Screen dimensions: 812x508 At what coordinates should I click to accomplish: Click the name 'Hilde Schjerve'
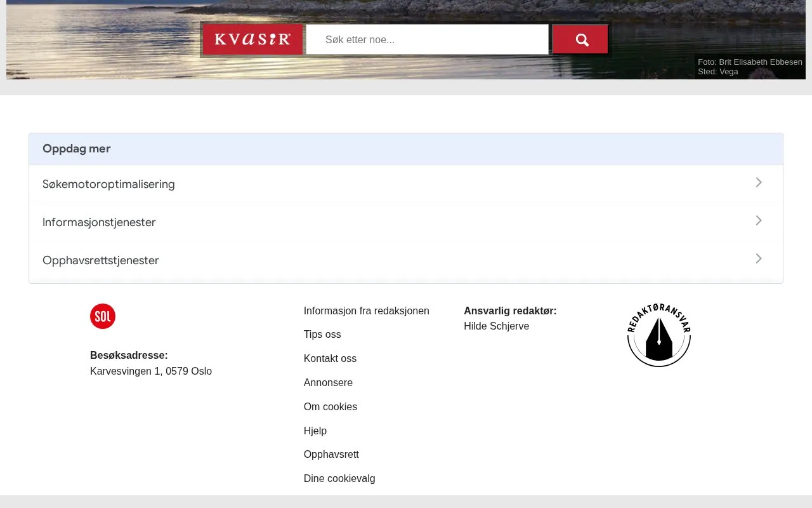tap(496, 326)
